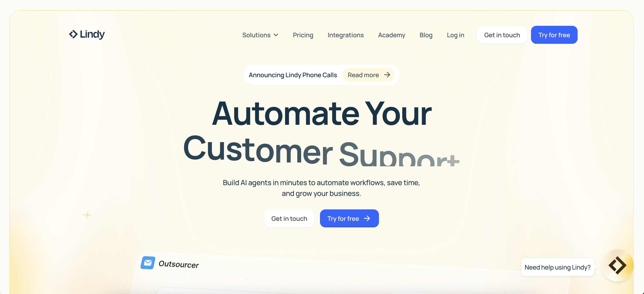
Task: Click the Log in button
Action: point(455,35)
